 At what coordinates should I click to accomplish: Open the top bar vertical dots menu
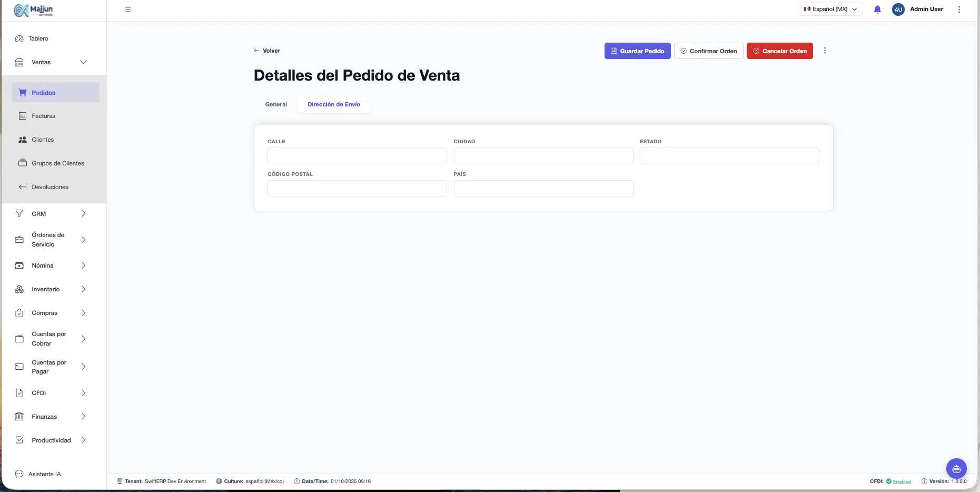tap(959, 9)
